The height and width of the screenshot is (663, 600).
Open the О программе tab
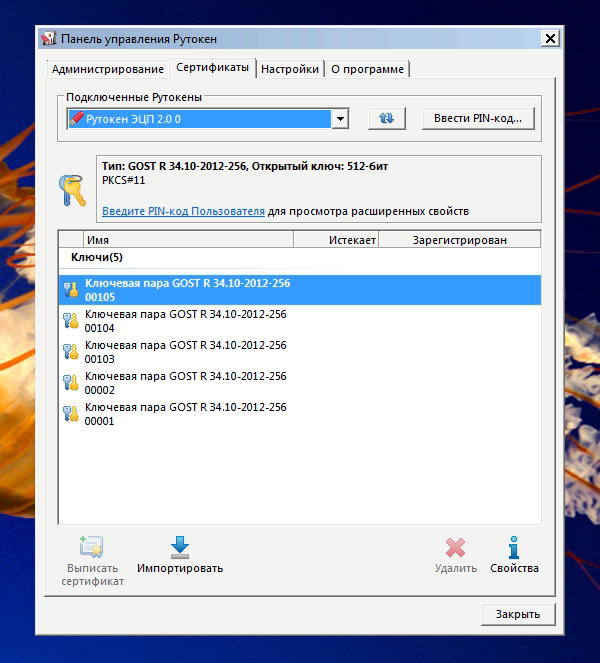tap(367, 69)
